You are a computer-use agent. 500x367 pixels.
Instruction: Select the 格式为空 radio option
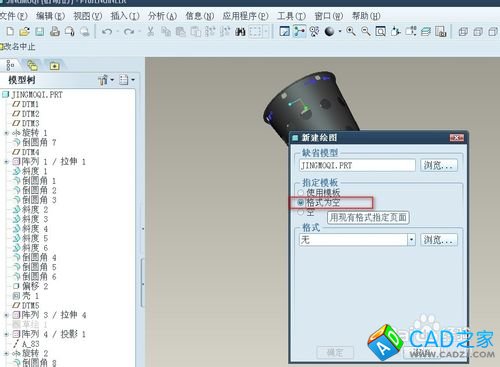pyautogui.click(x=300, y=202)
